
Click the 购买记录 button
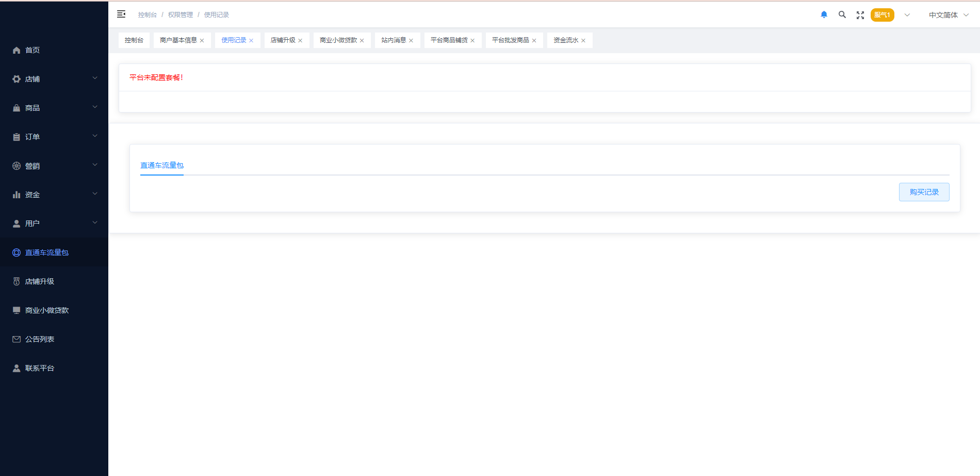click(x=924, y=192)
